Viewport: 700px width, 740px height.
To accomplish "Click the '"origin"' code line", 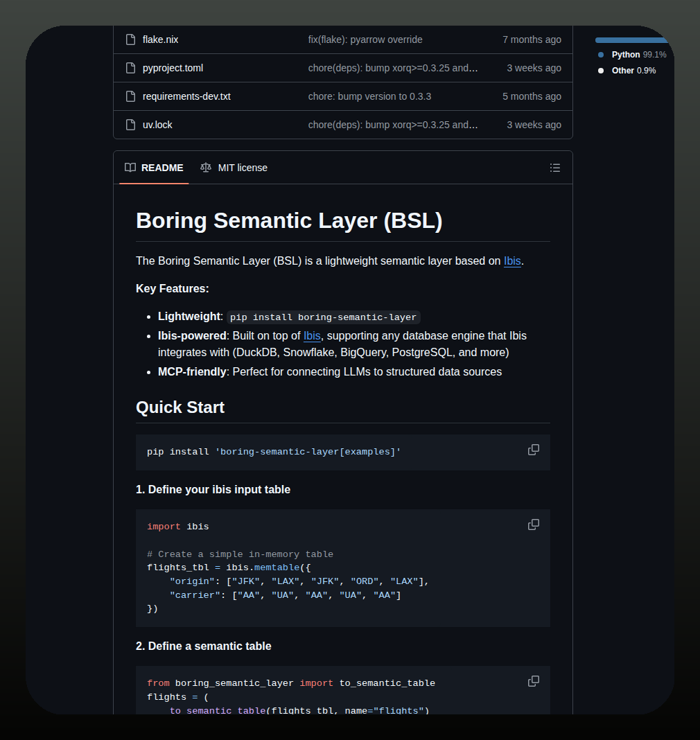I will click(x=299, y=581).
